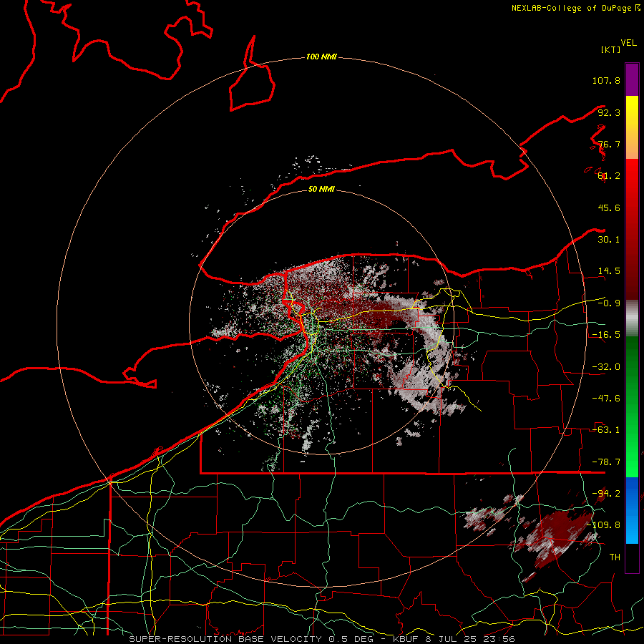Click the -0.9 legend value

609,303
